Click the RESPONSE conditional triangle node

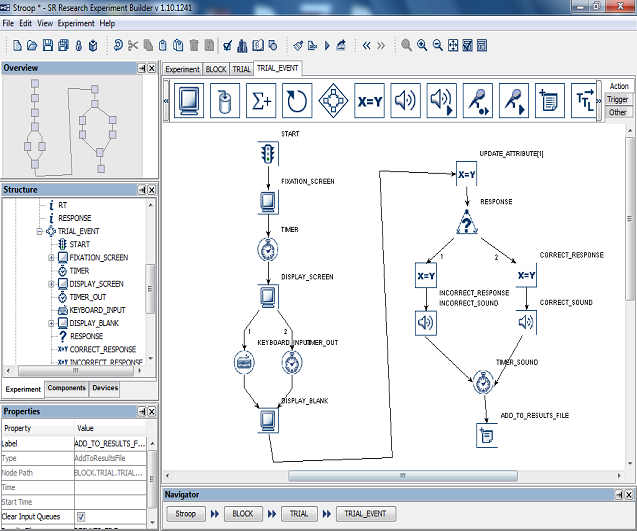pos(467,222)
